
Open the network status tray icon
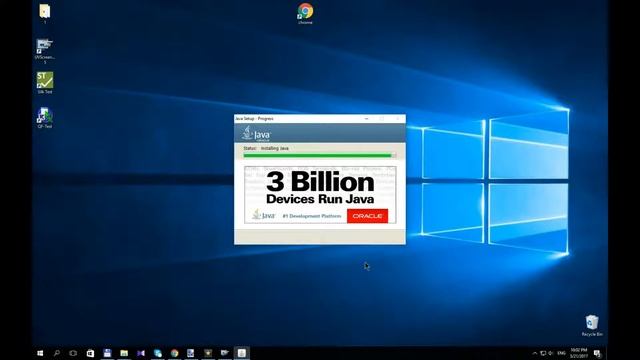point(543,353)
